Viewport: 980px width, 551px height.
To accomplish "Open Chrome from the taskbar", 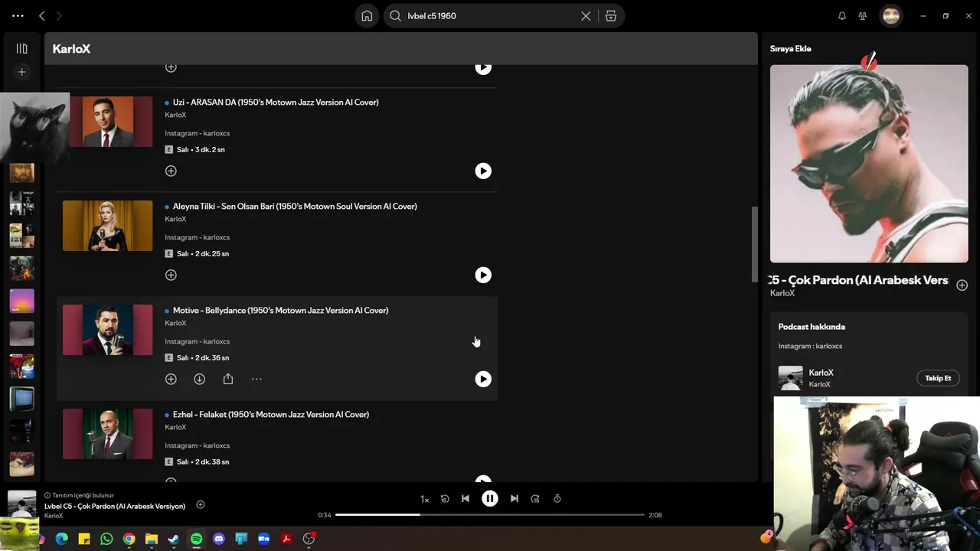I will 129,539.
